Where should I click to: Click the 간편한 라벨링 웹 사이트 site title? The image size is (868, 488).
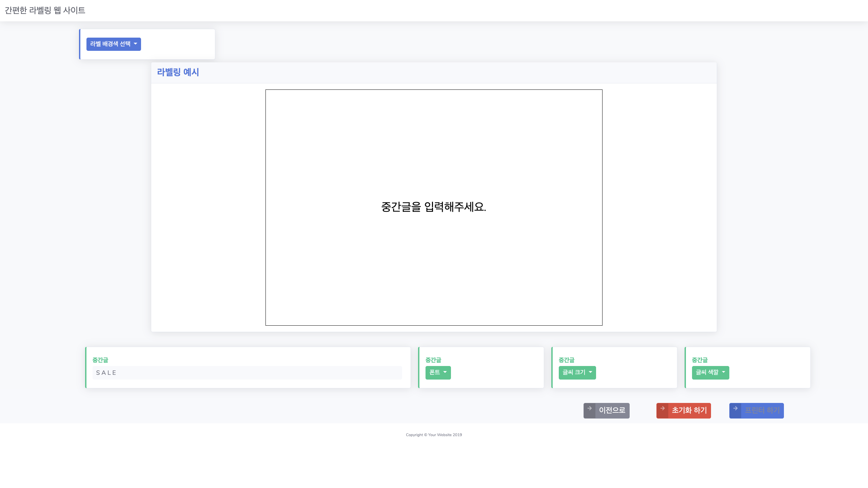[45, 11]
